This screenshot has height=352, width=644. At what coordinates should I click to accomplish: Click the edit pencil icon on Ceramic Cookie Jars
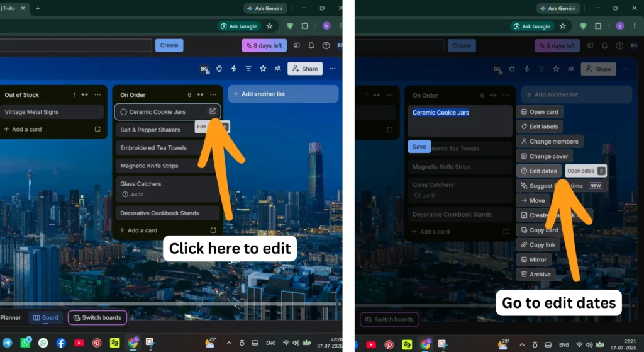click(213, 111)
